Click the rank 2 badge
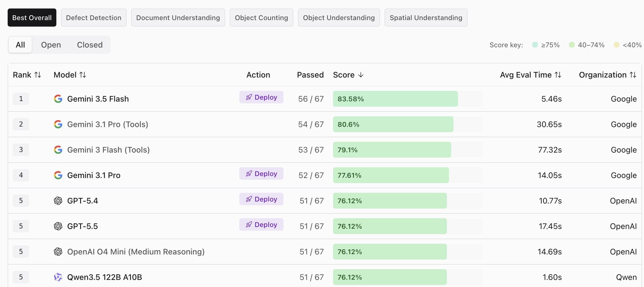The width and height of the screenshot is (644, 287). pyautogui.click(x=21, y=124)
